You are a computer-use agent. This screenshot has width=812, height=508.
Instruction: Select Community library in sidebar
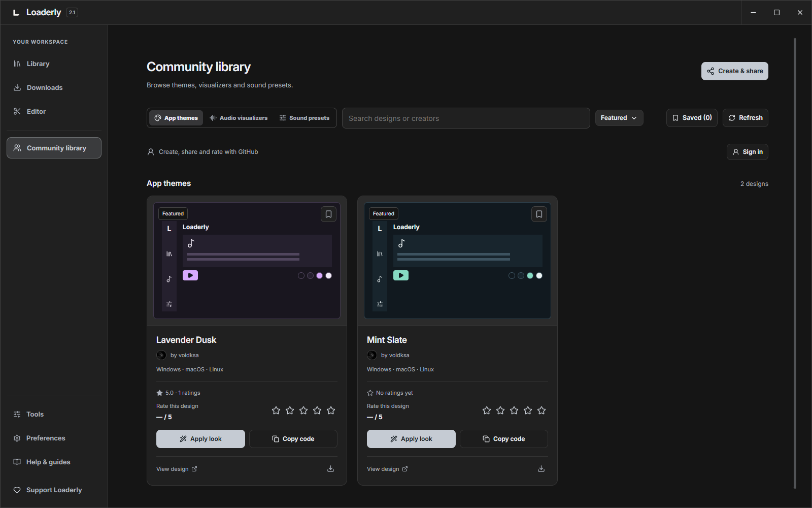tap(54, 148)
